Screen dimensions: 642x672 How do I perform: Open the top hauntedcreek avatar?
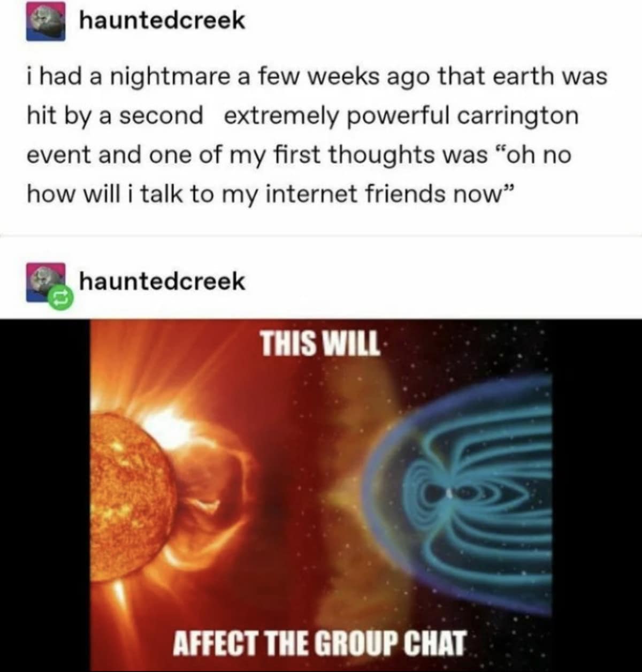[45, 21]
